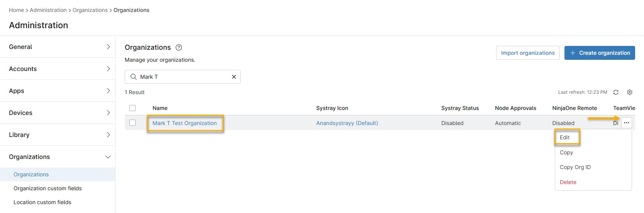Open table settings gear icon
The image size is (644, 213).
coord(630,92)
